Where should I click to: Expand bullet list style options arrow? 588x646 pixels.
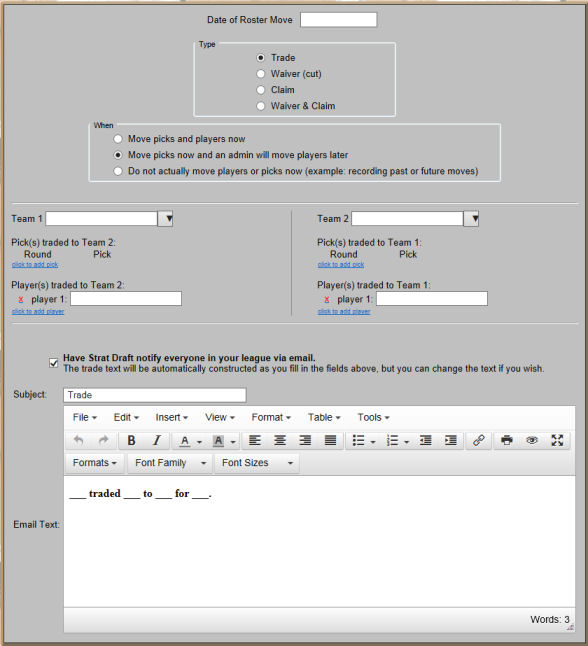click(x=373, y=442)
